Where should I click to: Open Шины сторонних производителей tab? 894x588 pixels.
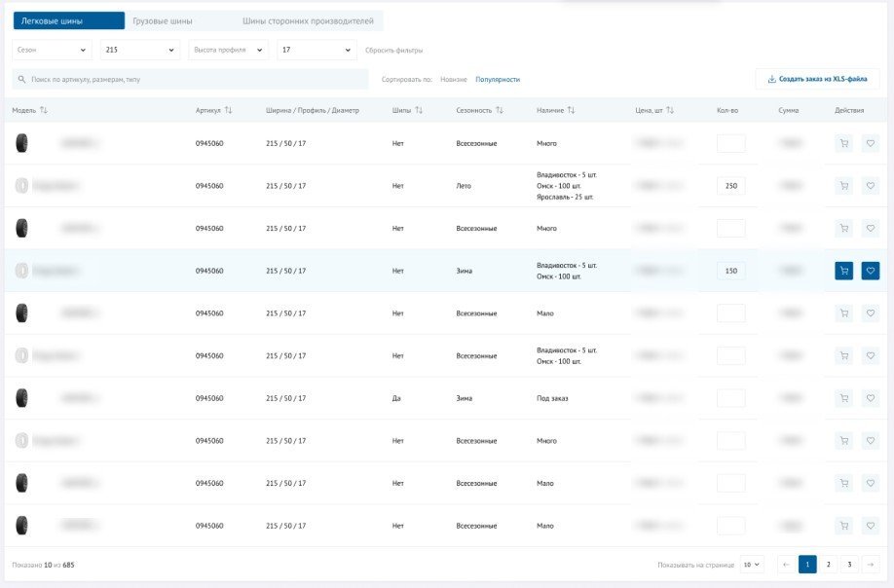click(308, 20)
